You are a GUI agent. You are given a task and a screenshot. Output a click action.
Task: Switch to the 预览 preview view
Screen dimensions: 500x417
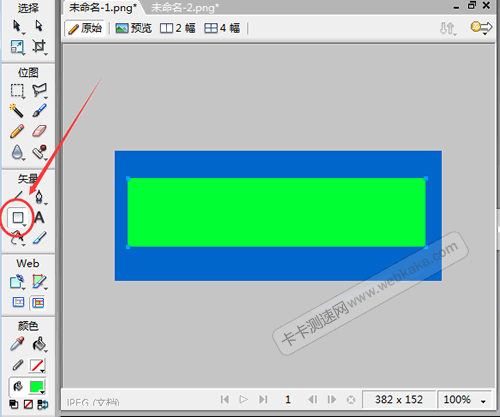pos(133,28)
